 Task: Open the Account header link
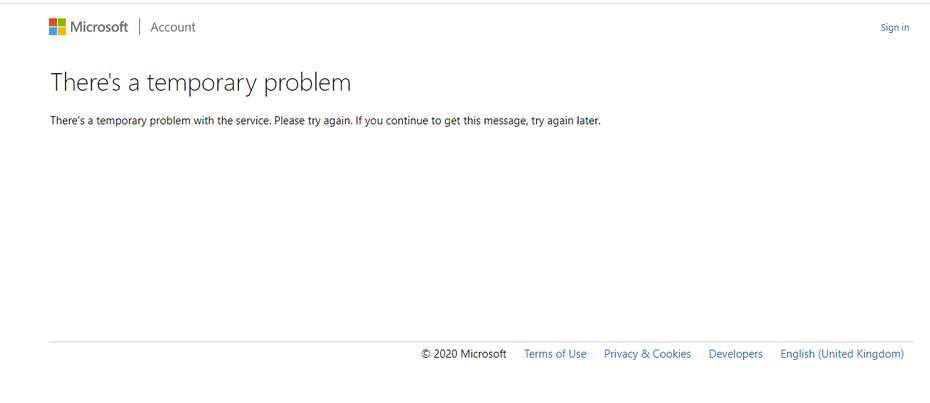pos(173,27)
